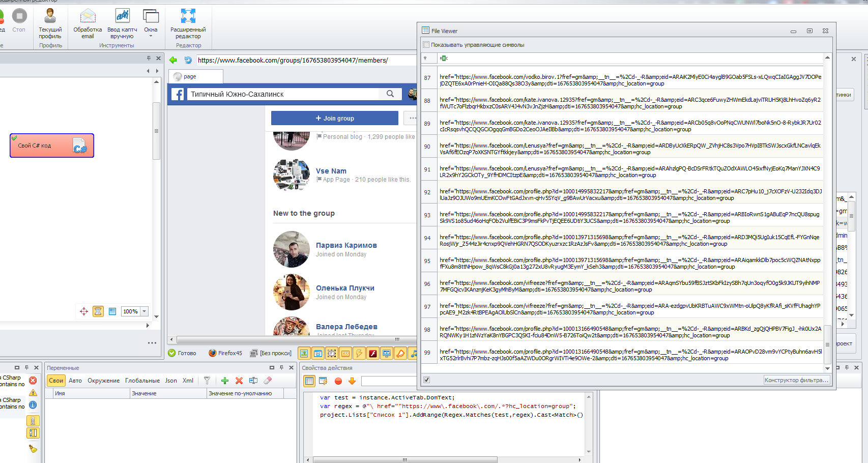868x463 pixels.
Task: Open manual captcha input (Ввод каптч вручную)
Action: (122, 24)
